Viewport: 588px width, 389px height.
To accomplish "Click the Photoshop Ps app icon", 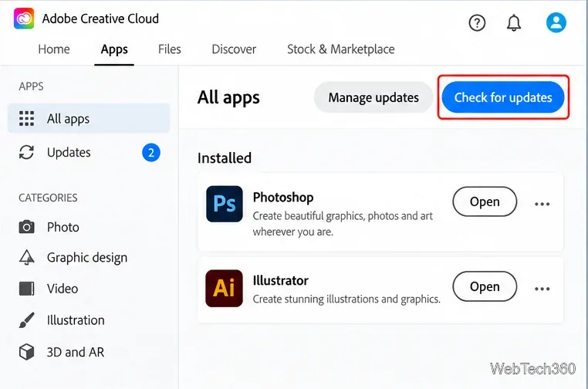I will coord(225,204).
